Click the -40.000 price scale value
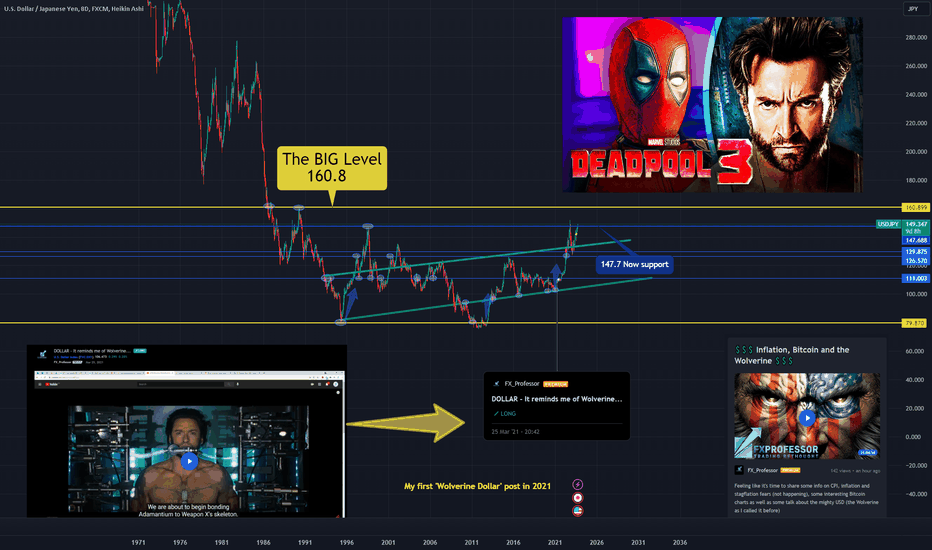Viewport: 932px width, 550px height. pos(916,494)
